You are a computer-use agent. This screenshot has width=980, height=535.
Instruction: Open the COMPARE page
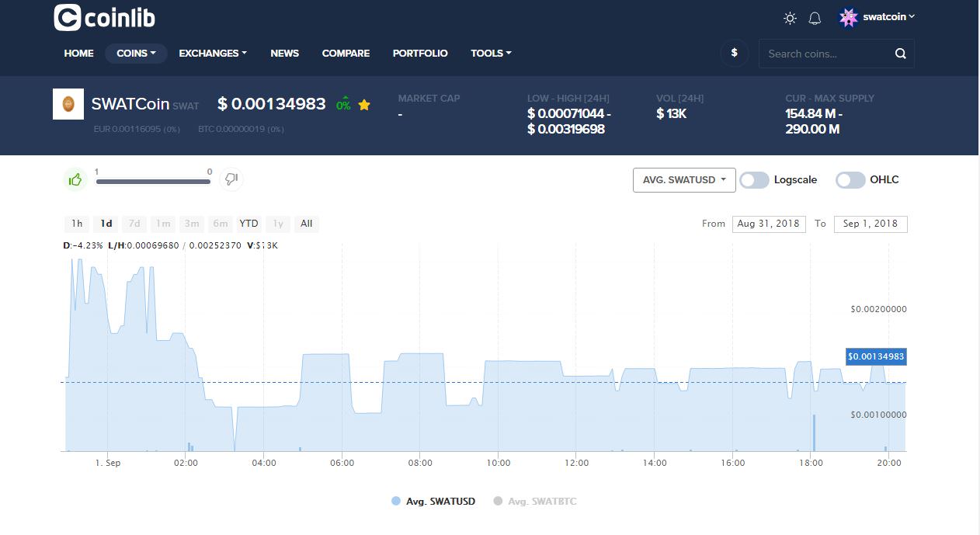point(346,54)
